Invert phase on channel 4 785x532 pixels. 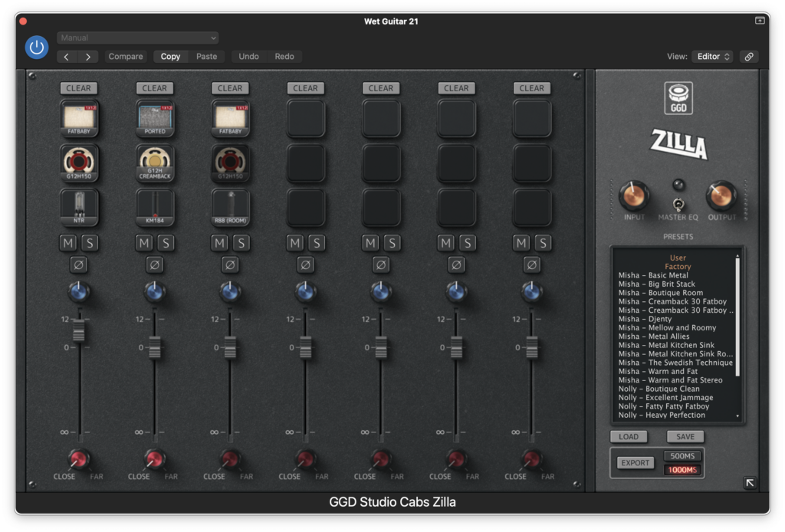[x=305, y=264]
